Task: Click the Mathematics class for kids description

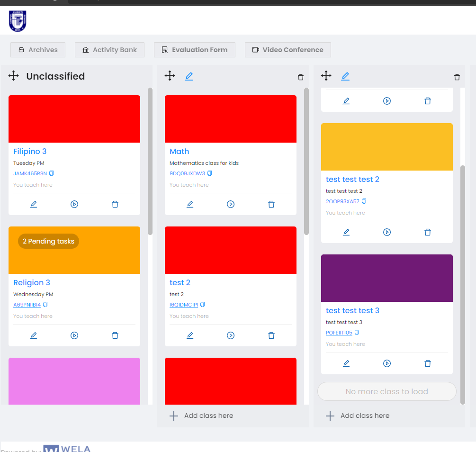Action: pyautogui.click(x=204, y=163)
